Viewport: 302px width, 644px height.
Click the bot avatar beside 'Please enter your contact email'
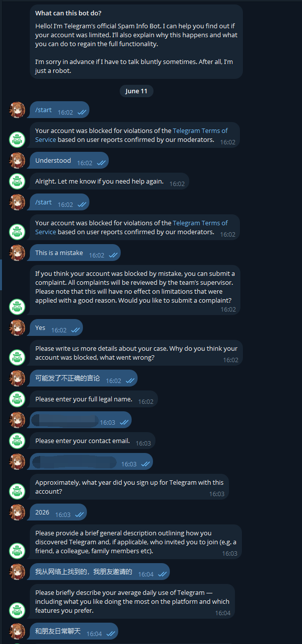click(x=17, y=441)
